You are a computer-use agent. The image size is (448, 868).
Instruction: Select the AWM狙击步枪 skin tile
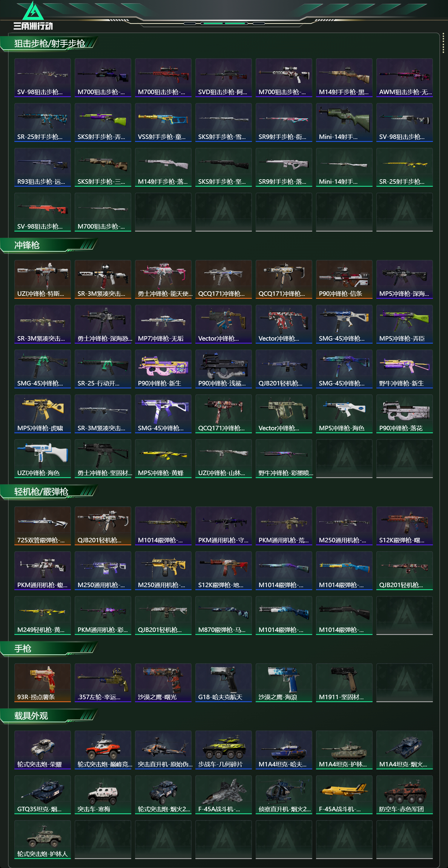pos(404,77)
